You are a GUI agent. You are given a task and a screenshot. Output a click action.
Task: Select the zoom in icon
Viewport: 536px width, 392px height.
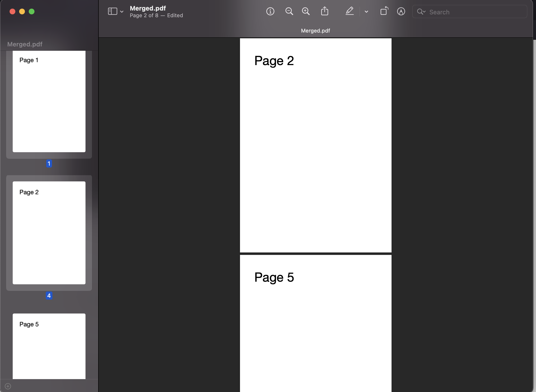306,12
